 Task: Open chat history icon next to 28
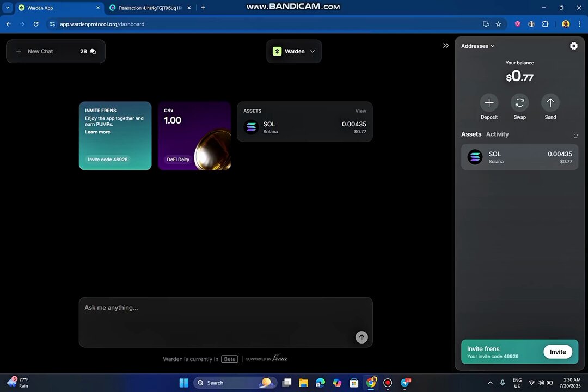93,51
